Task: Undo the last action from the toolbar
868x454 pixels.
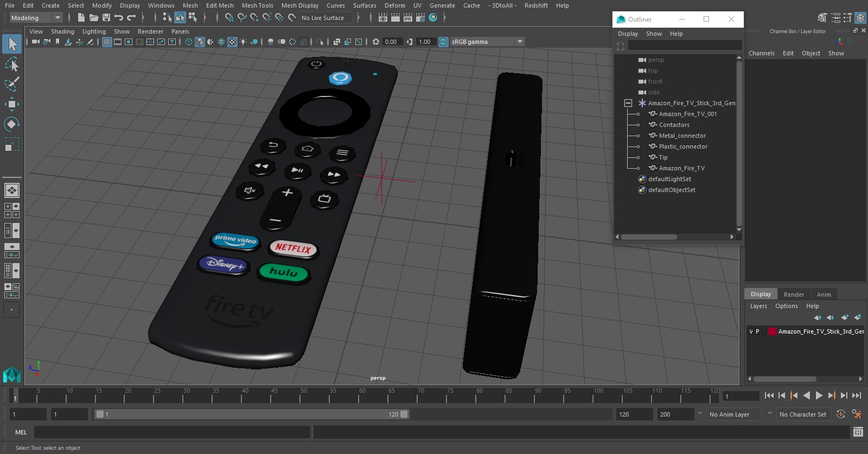Action: point(119,17)
